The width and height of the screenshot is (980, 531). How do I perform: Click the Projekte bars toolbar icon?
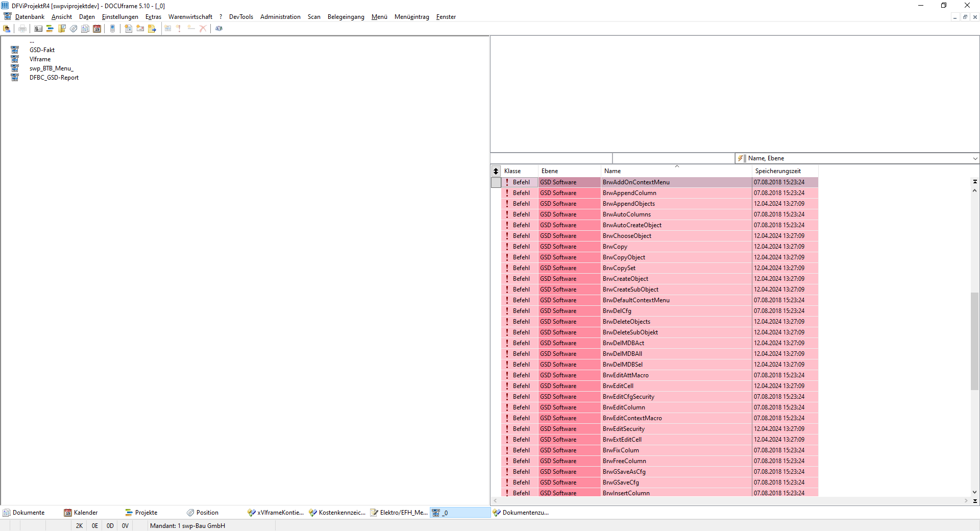(50, 29)
